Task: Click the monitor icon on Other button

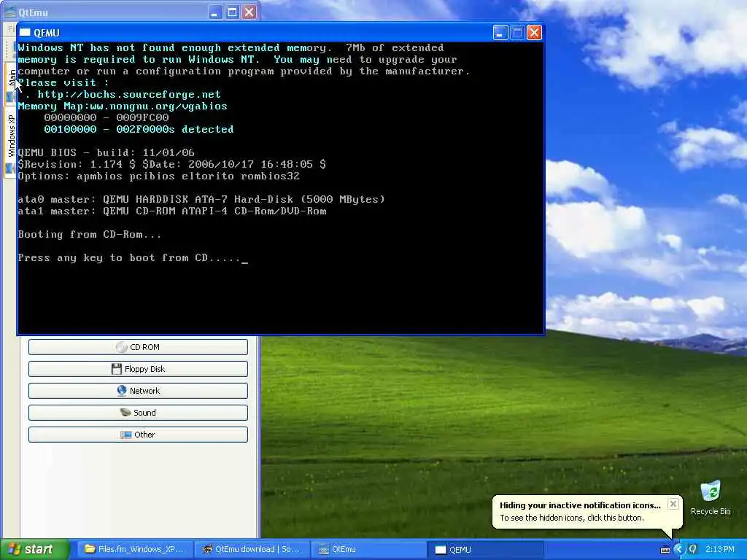Action: coord(125,435)
